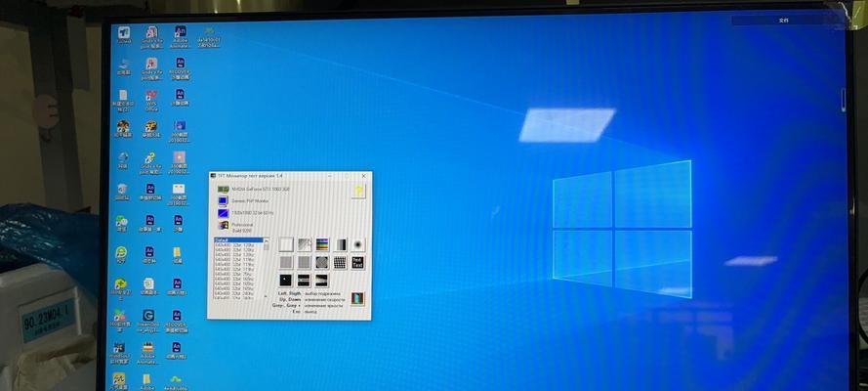Image resolution: width=868 pixels, height=391 pixels.
Task: Select the Default entry in resolution list
Action: click(238, 239)
